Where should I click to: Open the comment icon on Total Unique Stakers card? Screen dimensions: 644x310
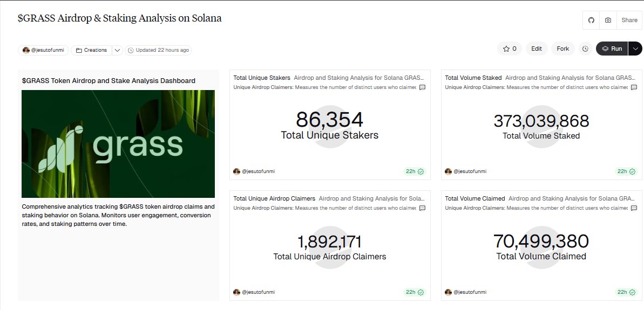pyautogui.click(x=422, y=87)
